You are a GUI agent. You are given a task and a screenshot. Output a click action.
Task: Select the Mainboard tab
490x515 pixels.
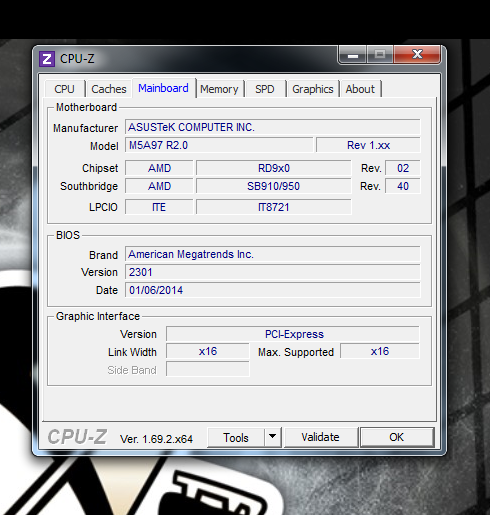pyautogui.click(x=163, y=88)
